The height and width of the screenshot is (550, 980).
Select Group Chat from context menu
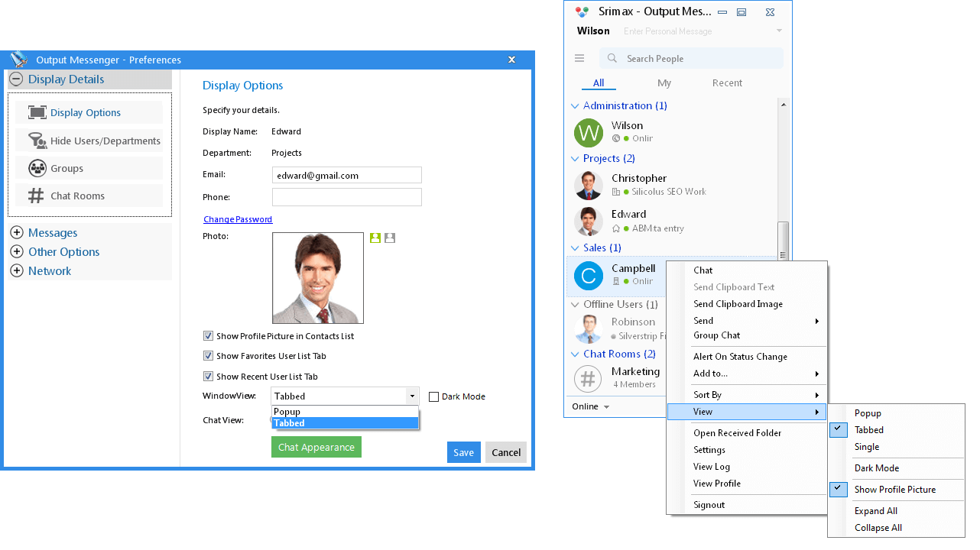point(747,335)
